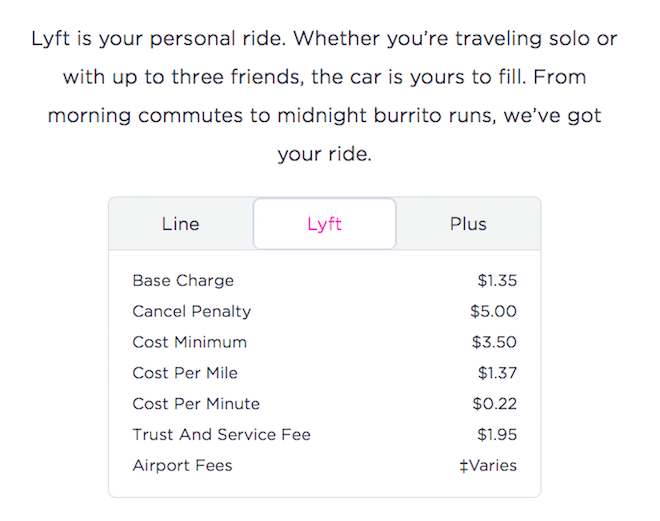Click the Trust And Service Fee label
The height and width of the screenshot is (521, 660).
[x=222, y=435]
